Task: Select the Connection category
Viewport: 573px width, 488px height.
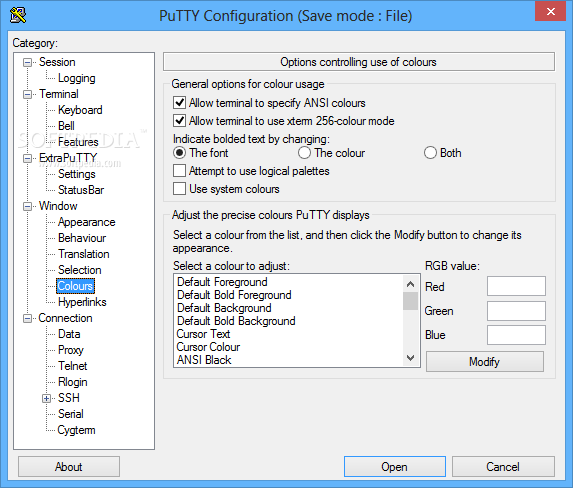Action: click(x=65, y=318)
